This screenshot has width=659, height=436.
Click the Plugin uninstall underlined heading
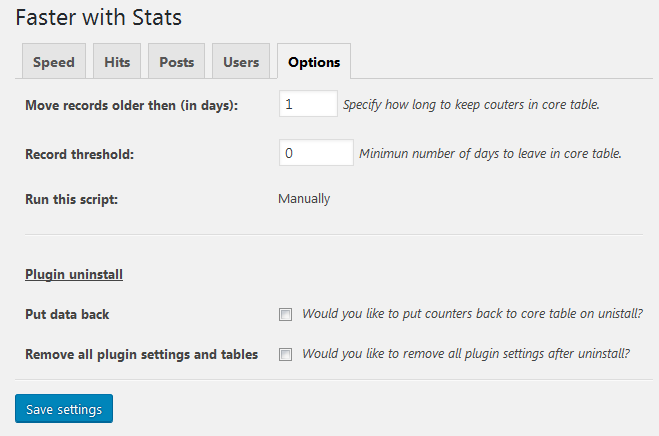[x=74, y=275]
